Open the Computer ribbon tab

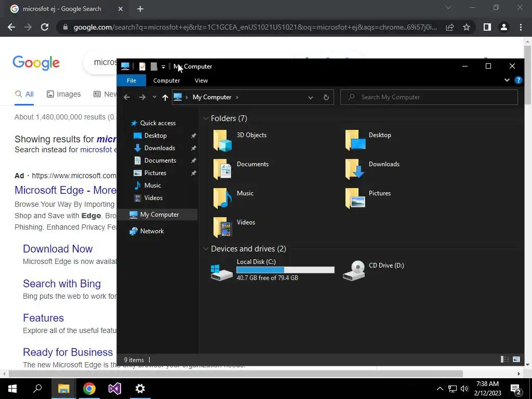tap(167, 81)
